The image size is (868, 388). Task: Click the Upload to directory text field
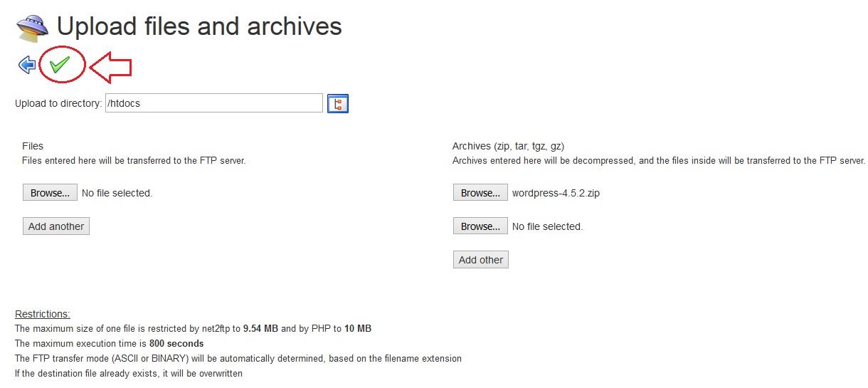point(213,103)
